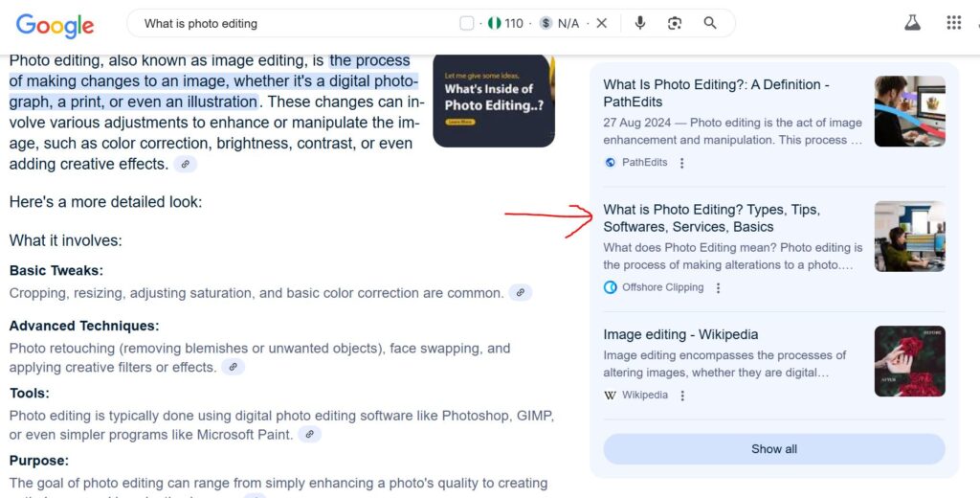Click the Offshore Clipping favicon
The width and height of the screenshot is (980, 498).
611,287
